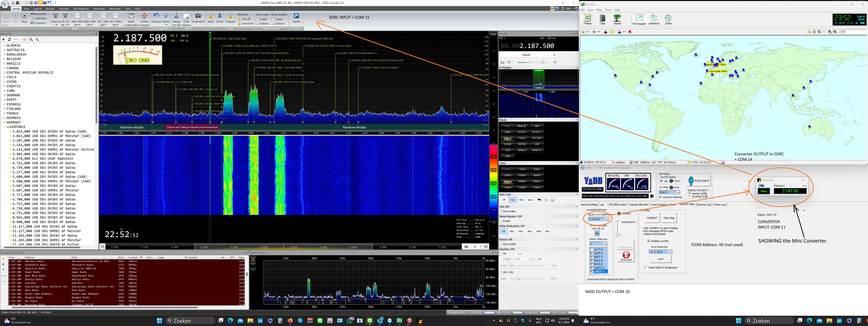Switch DX Atlas to Globe view
The image size is (868, 326).
coord(668,20)
